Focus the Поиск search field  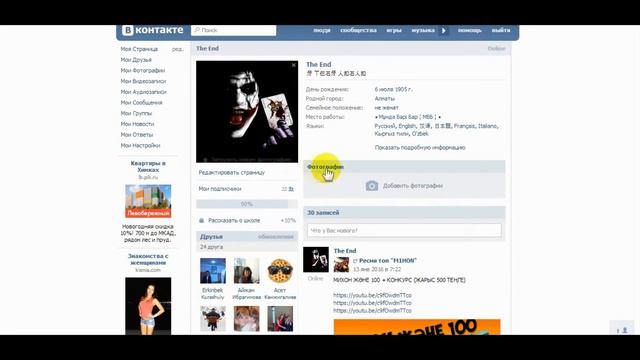tap(233, 30)
